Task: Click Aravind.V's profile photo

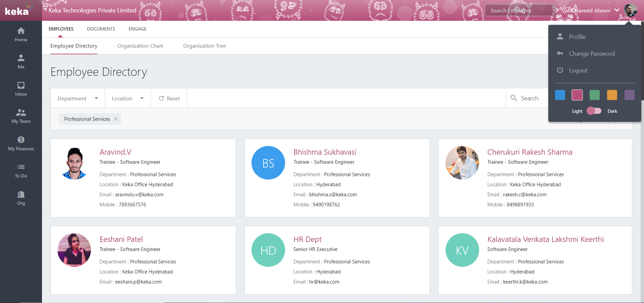Action: click(74, 163)
